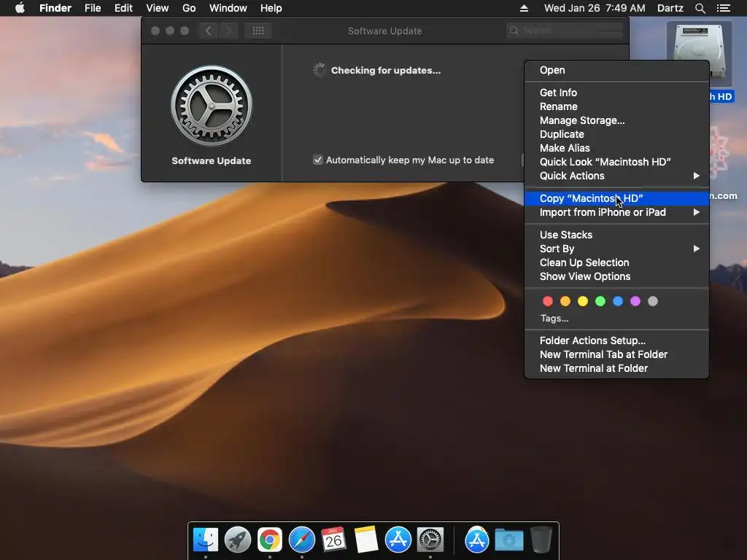Open App Store icon left of System Preferences
The width and height of the screenshot is (747, 560).
[x=398, y=540]
